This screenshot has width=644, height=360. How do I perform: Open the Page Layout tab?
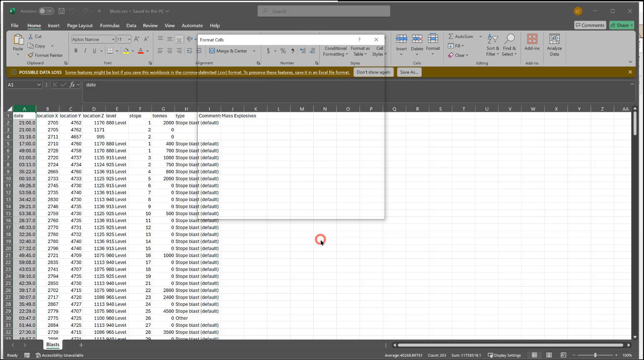[x=80, y=25]
